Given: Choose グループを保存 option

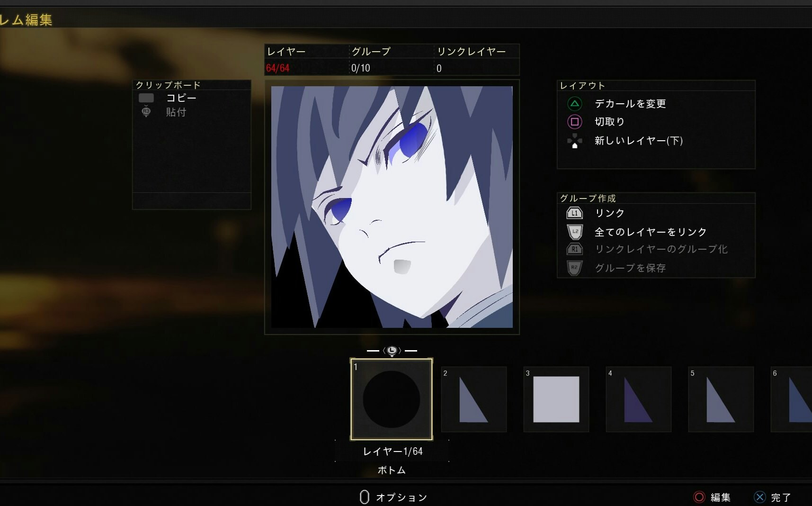Looking at the screenshot, I should tap(630, 268).
